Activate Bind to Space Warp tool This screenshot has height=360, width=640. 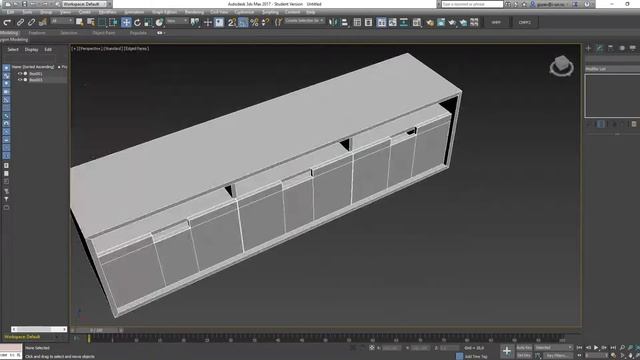point(42,22)
